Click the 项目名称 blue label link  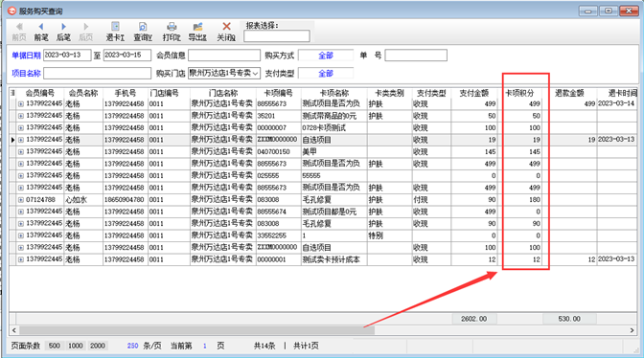(x=26, y=74)
